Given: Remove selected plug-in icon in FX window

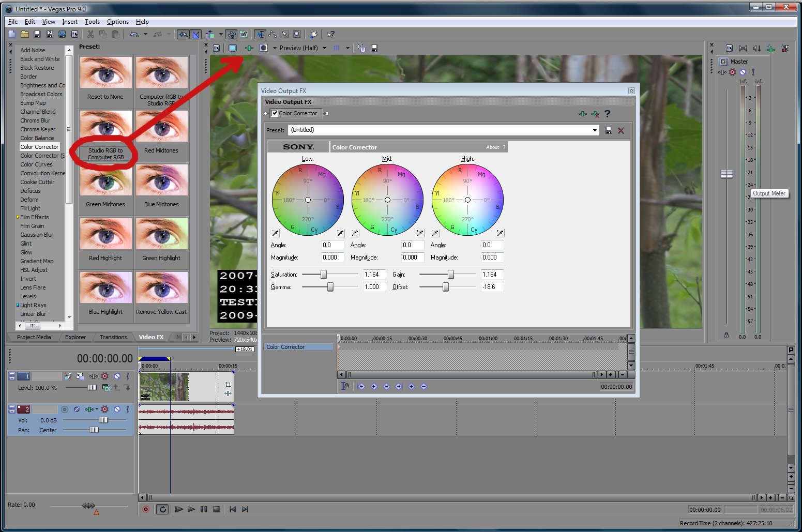Looking at the screenshot, I should click(595, 114).
